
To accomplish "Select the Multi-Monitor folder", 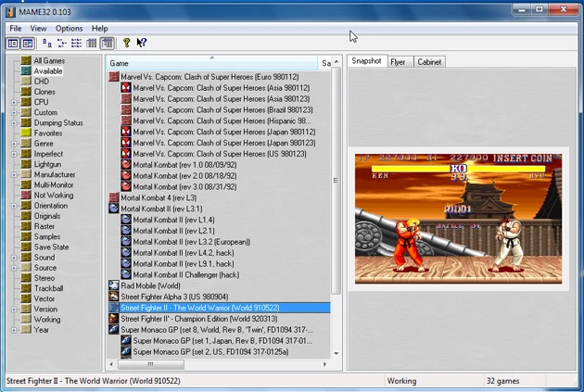I will [x=54, y=185].
